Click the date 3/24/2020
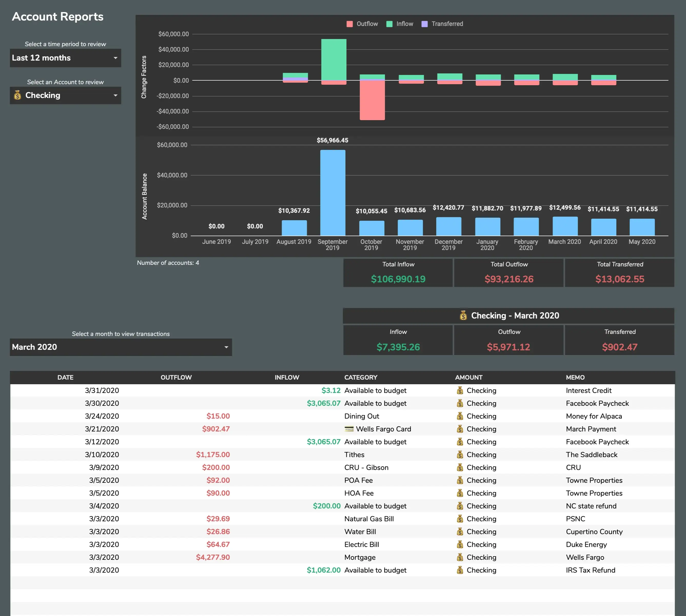Image resolution: width=686 pixels, height=616 pixels. 102,416
